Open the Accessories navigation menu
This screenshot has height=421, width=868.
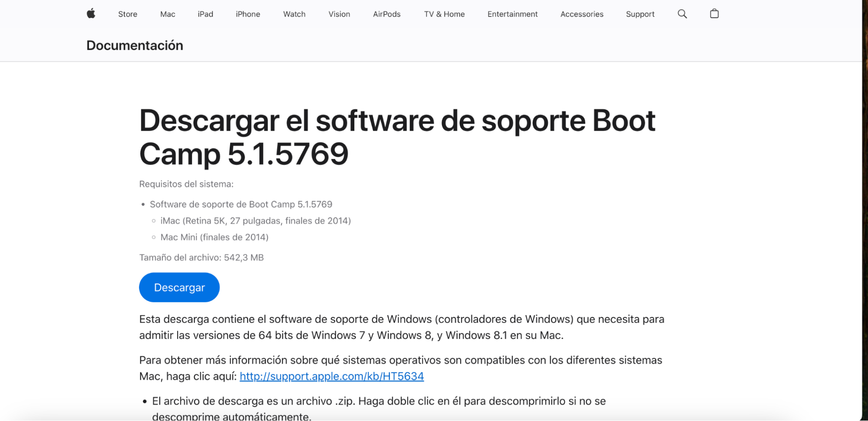(581, 14)
